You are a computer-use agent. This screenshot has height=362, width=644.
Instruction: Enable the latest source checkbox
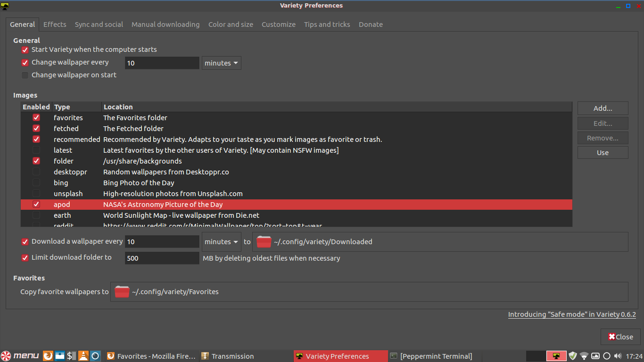tap(36, 150)
